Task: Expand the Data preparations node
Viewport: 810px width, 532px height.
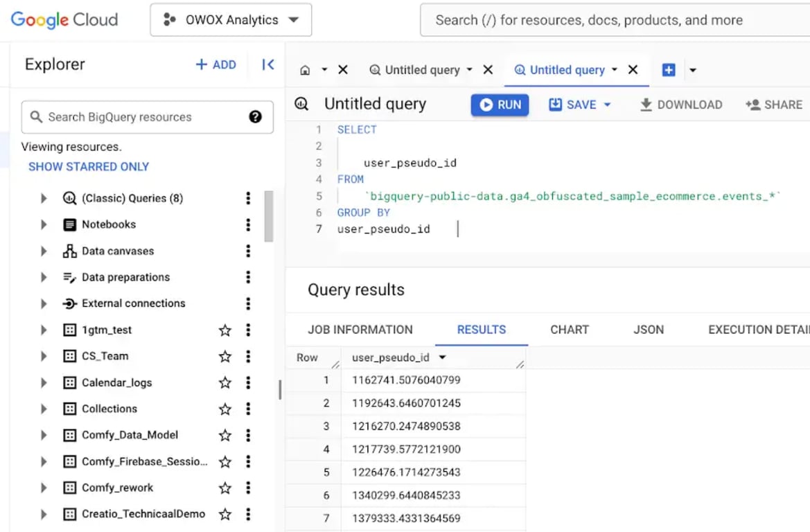Action: pyautogui.click(x=44, y=277)
